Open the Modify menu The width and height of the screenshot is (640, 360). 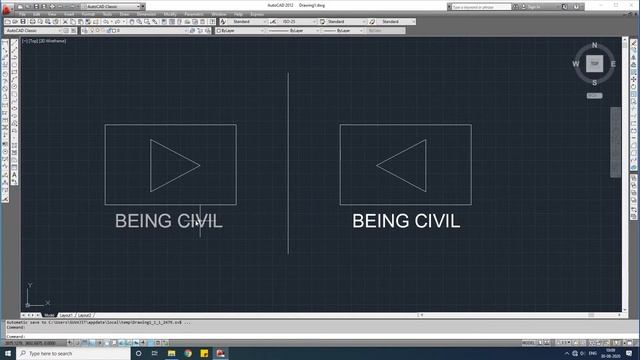tap(170, 14)
